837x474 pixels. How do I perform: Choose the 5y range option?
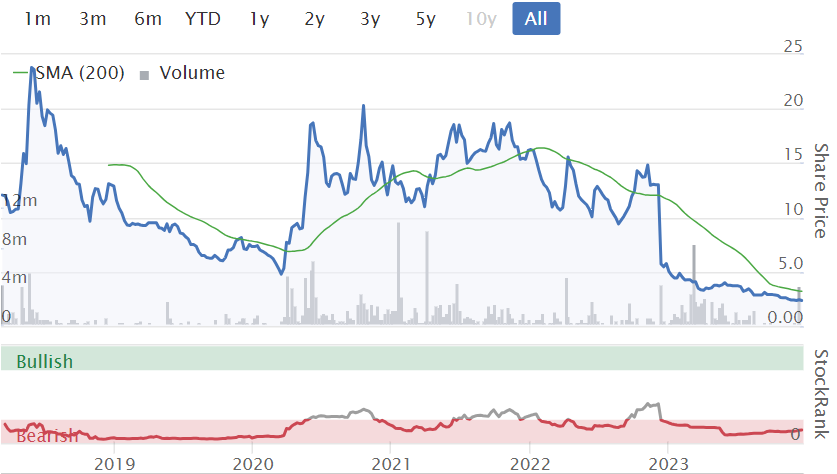425,19
